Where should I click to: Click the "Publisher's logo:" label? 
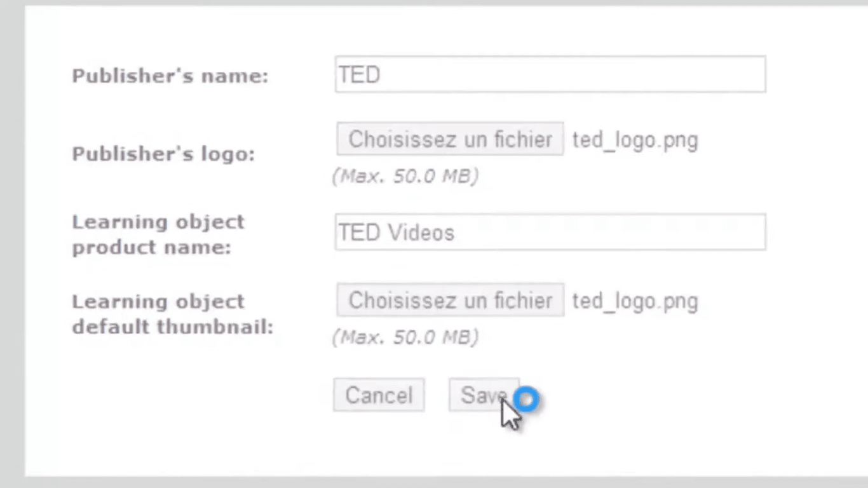[x=163, y=154]
